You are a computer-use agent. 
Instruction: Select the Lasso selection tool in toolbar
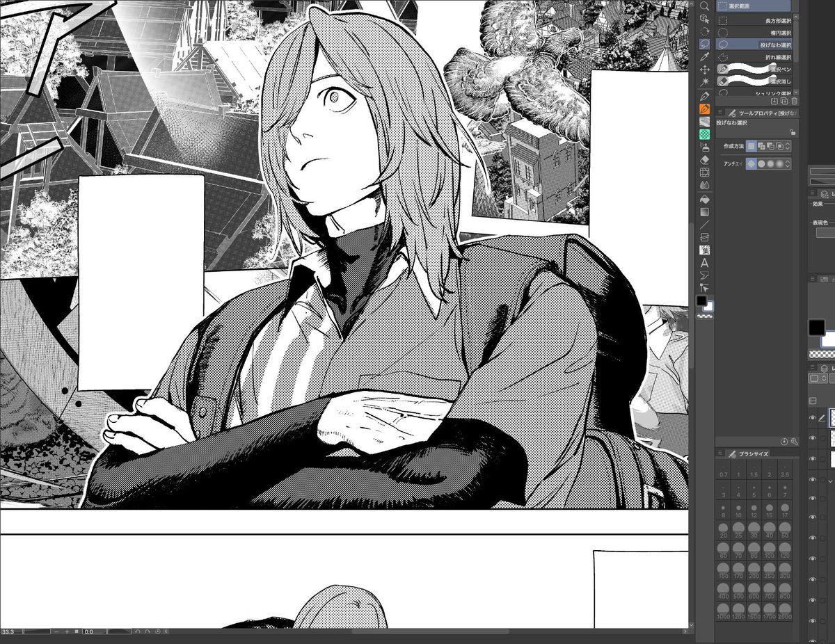(704, 44)
